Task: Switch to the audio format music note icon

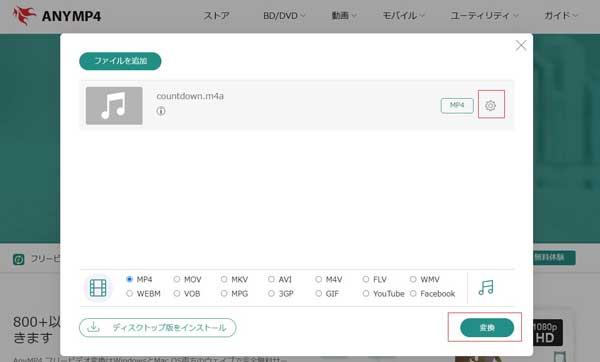Action: 486,287
